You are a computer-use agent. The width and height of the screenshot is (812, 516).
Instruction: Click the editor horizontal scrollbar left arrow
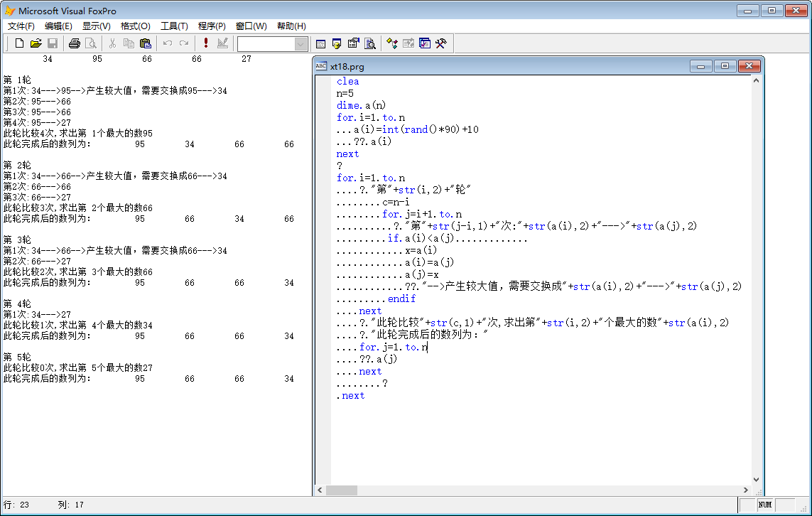(320, 490)
